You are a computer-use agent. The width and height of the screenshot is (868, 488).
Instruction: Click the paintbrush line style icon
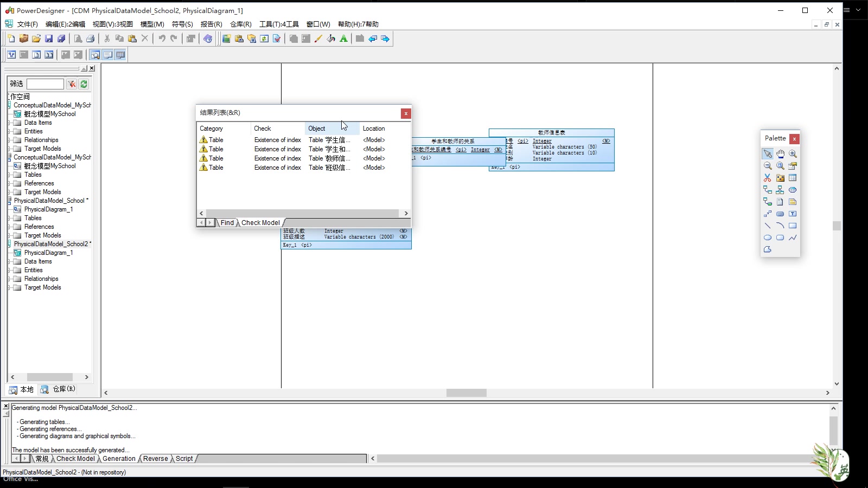tap(318, 38)
